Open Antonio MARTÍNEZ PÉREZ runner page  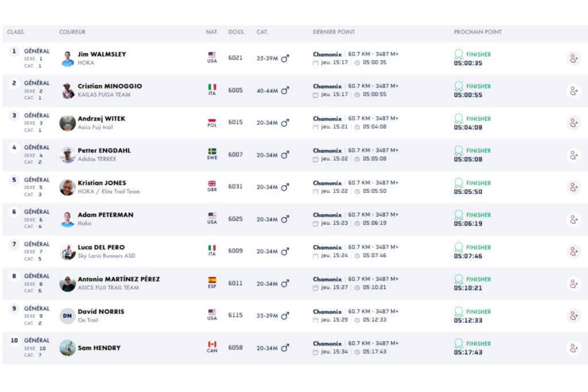tap(119, 280)
